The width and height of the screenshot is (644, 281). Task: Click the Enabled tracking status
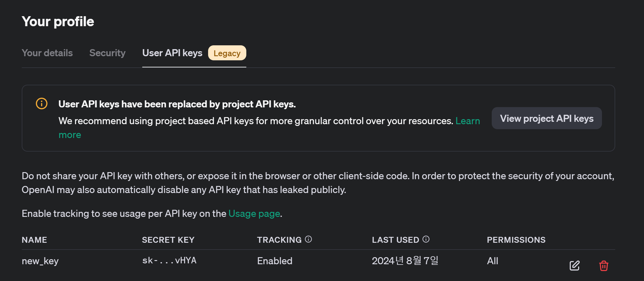click(275, 261)
